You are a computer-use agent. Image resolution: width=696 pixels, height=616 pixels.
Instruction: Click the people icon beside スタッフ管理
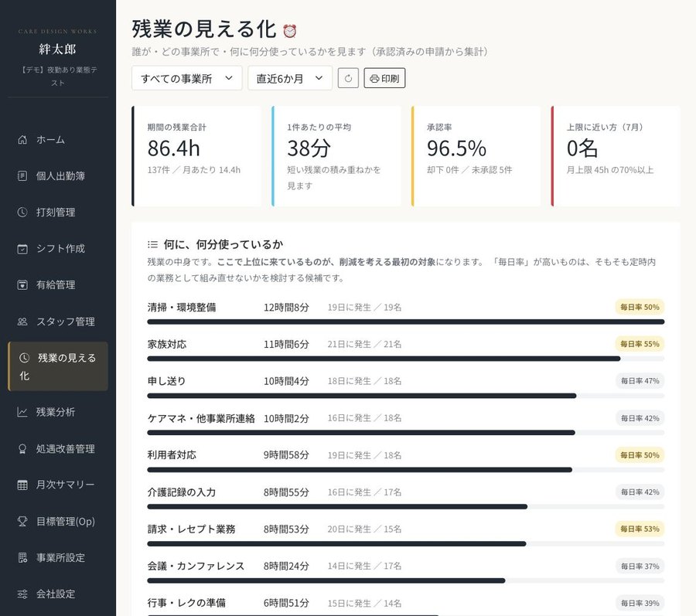(x=22, y=322)
